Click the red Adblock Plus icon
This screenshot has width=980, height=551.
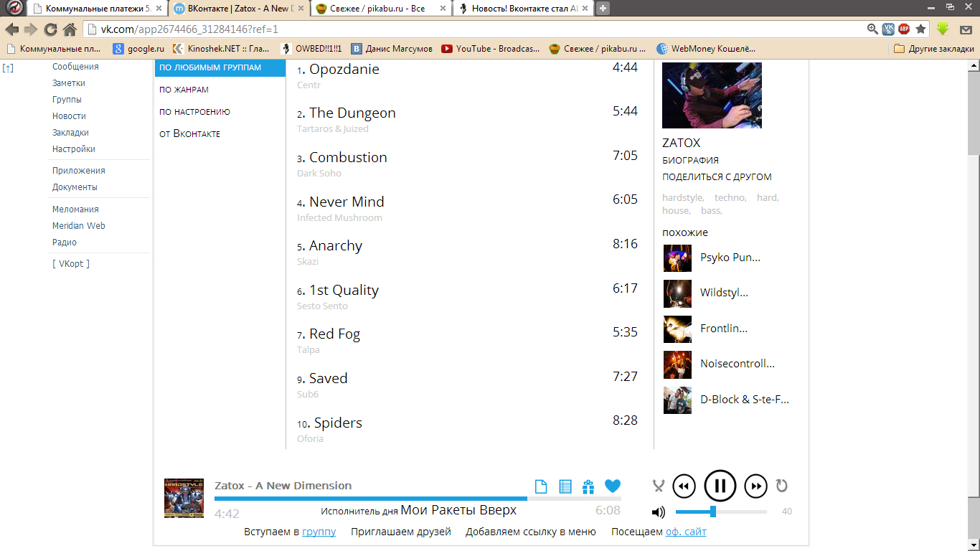904,29
